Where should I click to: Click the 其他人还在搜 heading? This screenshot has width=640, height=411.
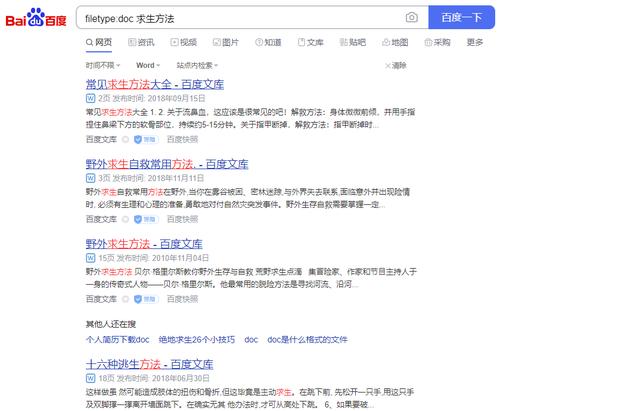pos(111,324)
